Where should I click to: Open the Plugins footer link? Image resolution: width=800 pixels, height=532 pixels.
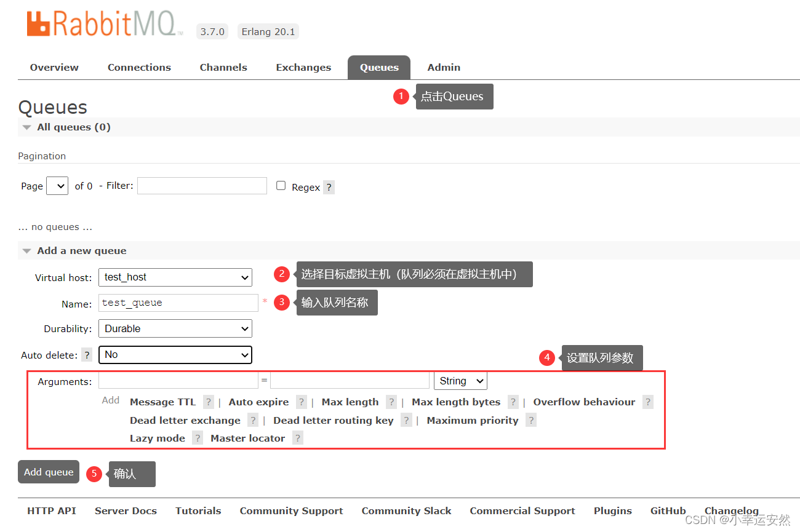click(613, 511)
